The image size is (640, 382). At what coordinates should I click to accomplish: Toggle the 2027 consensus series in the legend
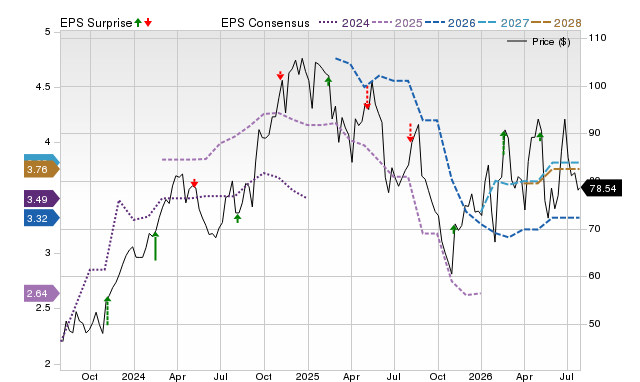click(x=503, y=23)
